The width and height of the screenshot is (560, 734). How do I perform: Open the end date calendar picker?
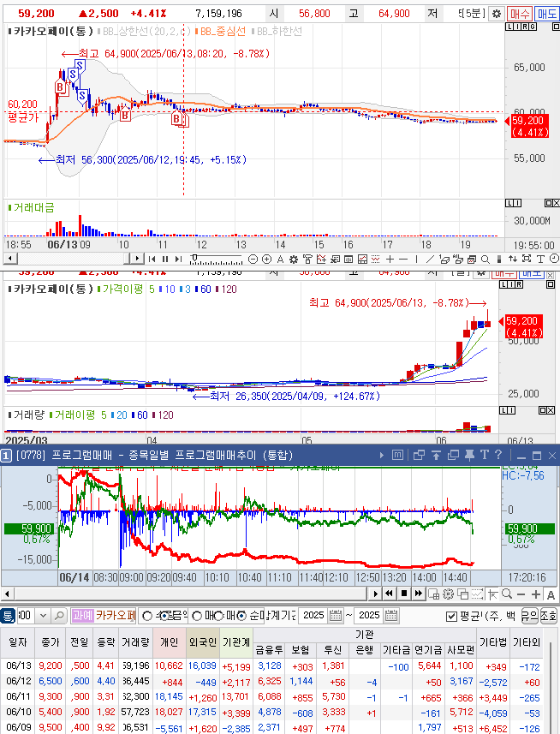(x=391, y=616)
